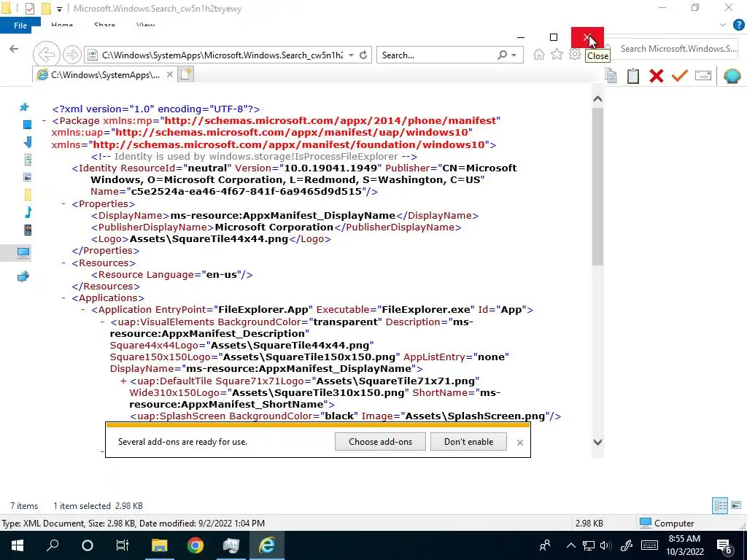Viewport: 747px width, 560px height.
Task: Click File Explorer back arrow
Action: [14, 49]
